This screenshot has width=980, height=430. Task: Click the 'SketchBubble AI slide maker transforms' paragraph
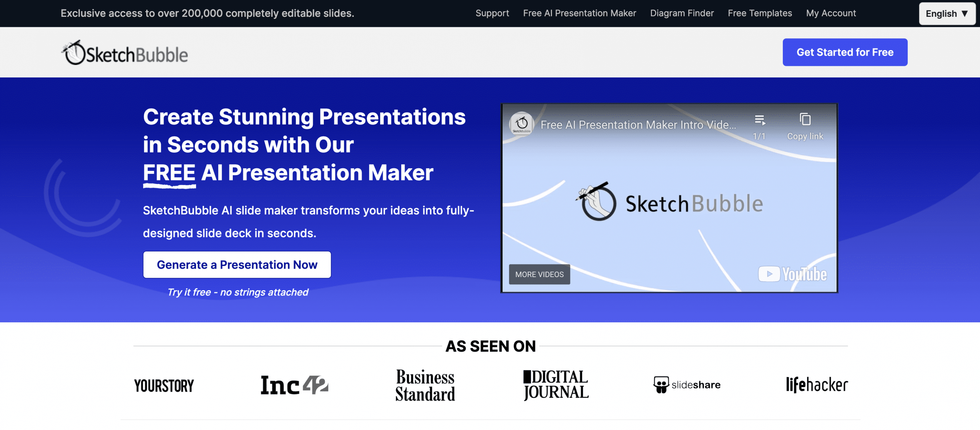309,222
